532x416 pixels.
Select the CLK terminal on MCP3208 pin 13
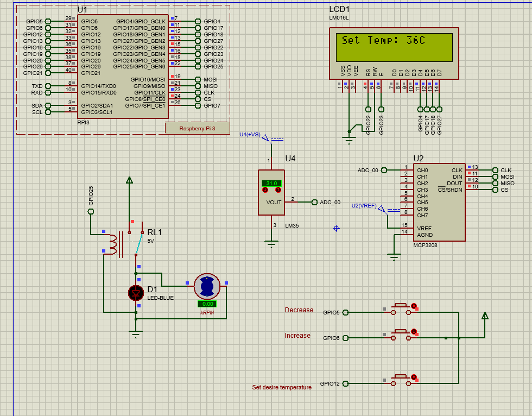(495, 171)
